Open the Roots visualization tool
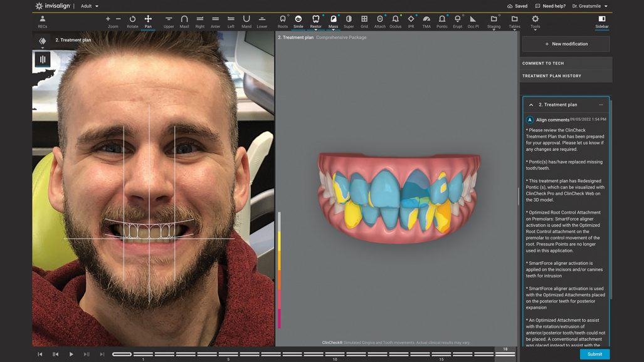The height and width of the screenshot is (362, 644). 283,19
